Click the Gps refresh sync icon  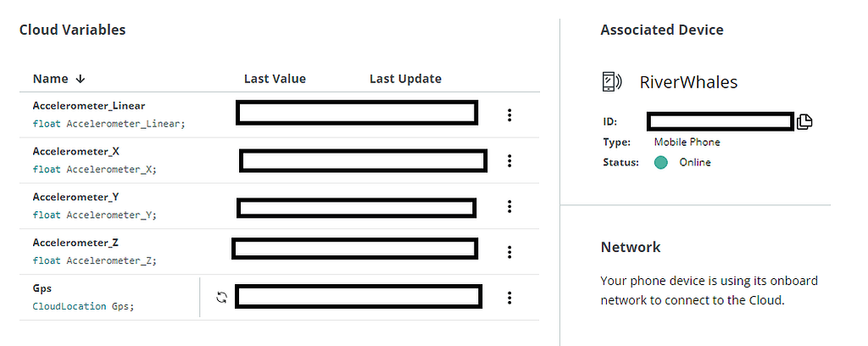[222, 298]
